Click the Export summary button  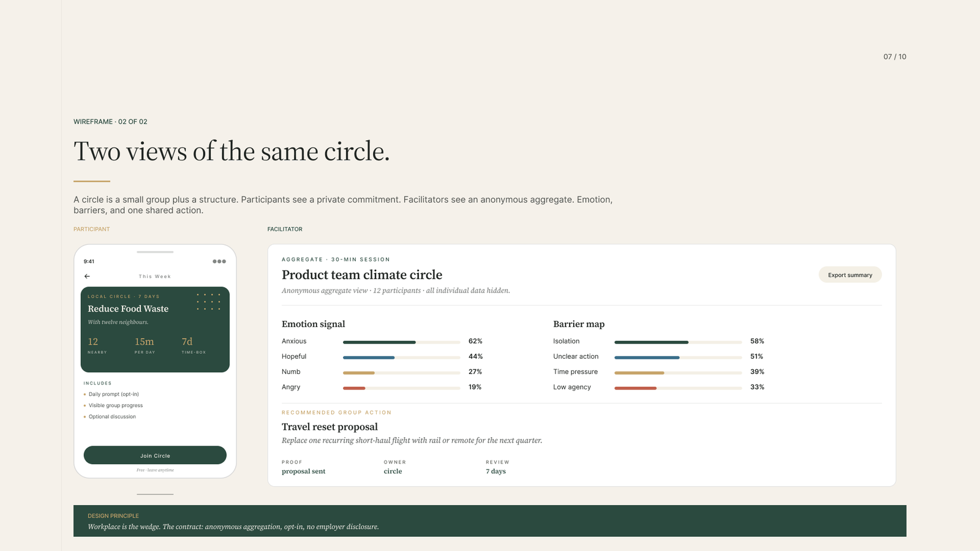point(850,275)
